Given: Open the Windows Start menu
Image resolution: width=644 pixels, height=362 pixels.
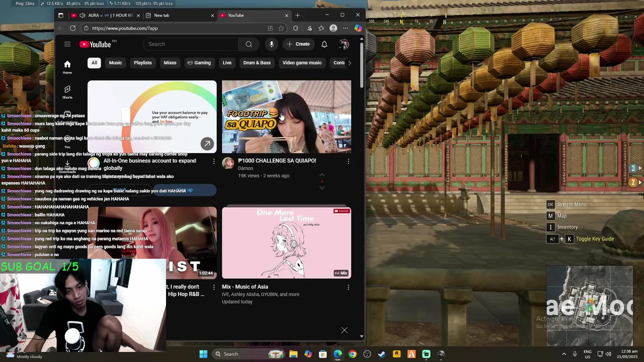Looking at the screenshot, I should point(203,354).
